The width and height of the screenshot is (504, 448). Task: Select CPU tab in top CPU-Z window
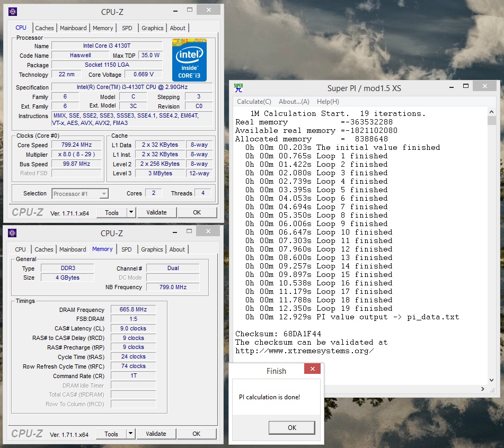[x=21, y=28]
